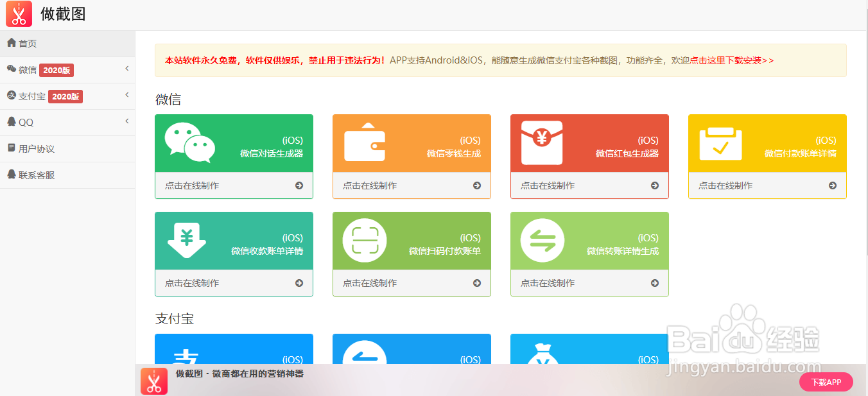Select the 微信收款账单详情 download icon
The image size is (868, 396).
[x=186, y=240]
